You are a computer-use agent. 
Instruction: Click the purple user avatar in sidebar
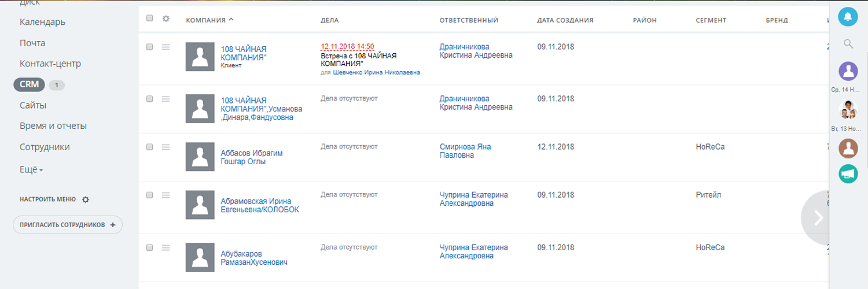point(848,71)
